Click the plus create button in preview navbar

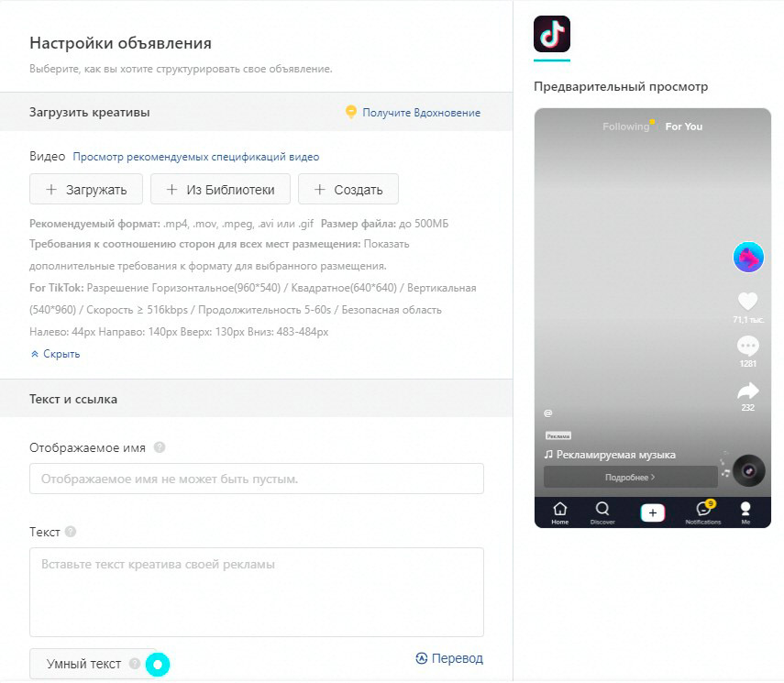653,512
